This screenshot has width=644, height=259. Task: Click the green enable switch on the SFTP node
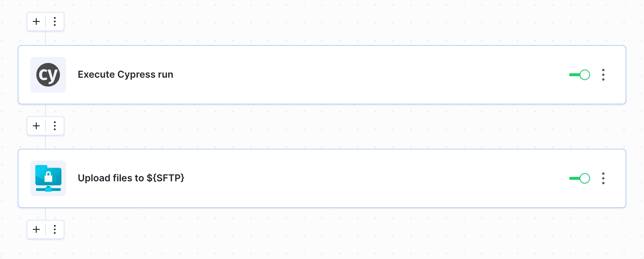coord(579,178)
